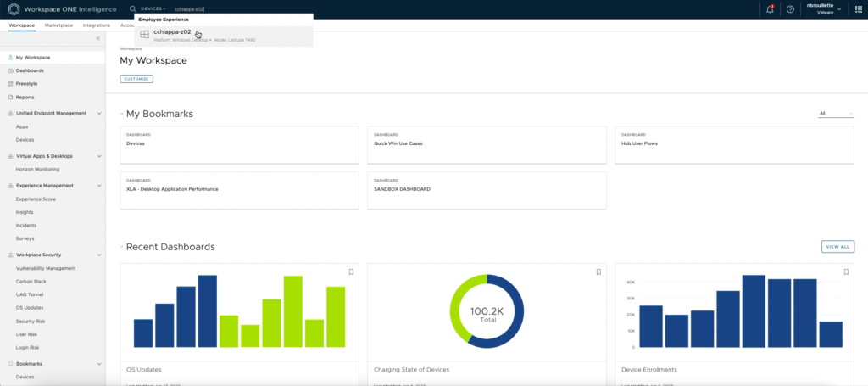Image resolution: width=868 pixels, height=386 pixels.
Task: Open the help question mark icon
Action: point(790,9)
